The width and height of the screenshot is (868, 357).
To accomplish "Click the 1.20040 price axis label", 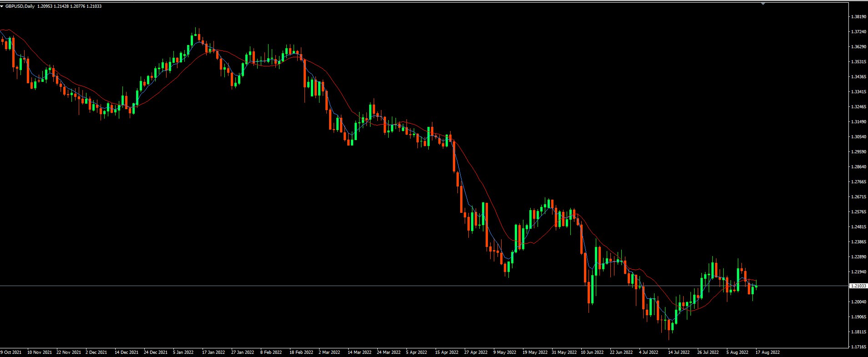I will coord(858,302).
